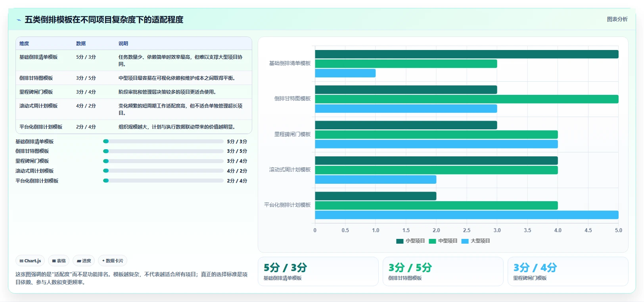This screenshot has height=302, width=644.
Task: Click table value 4分 / 2分
Action: click(x=86, y=106)
